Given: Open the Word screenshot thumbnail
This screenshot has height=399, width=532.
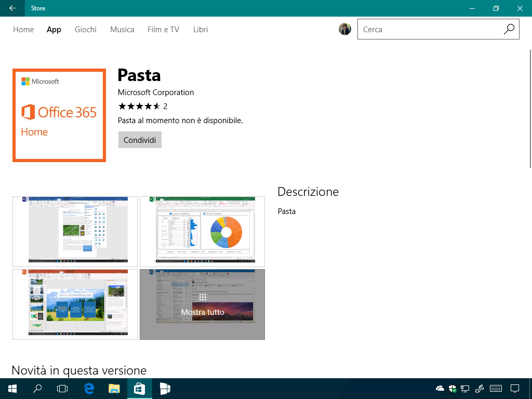Looking at the screenshot, I should (75, 232).
